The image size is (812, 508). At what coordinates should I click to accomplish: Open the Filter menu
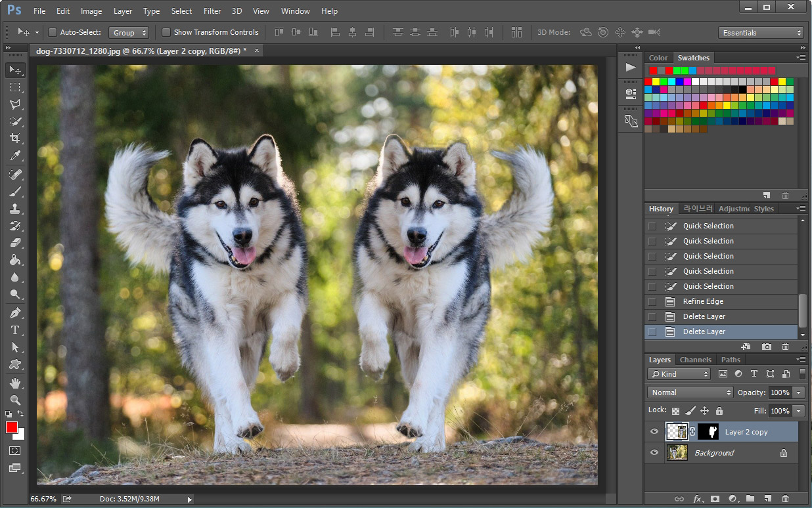(212, 11)
